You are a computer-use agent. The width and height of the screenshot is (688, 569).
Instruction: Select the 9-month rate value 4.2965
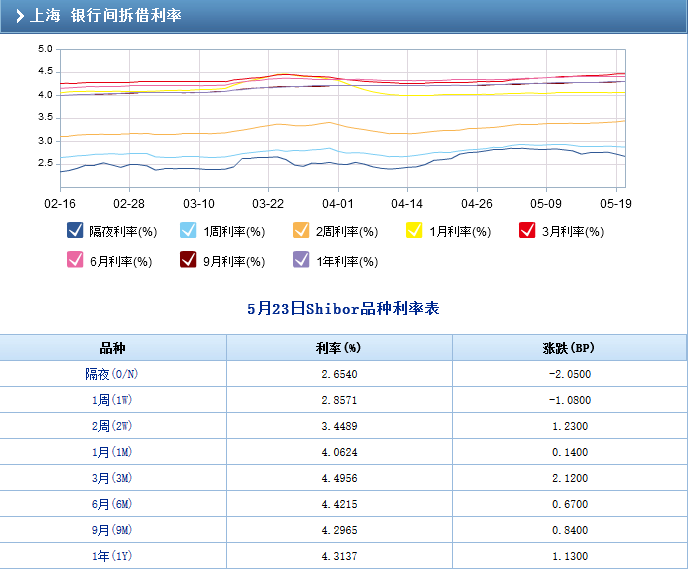[339, 530]
